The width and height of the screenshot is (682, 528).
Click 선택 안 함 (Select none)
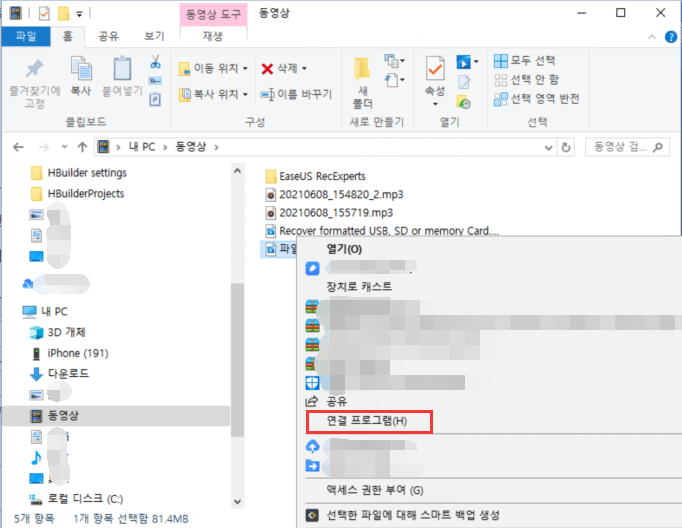pyautogui.click(x=526, y=80)
